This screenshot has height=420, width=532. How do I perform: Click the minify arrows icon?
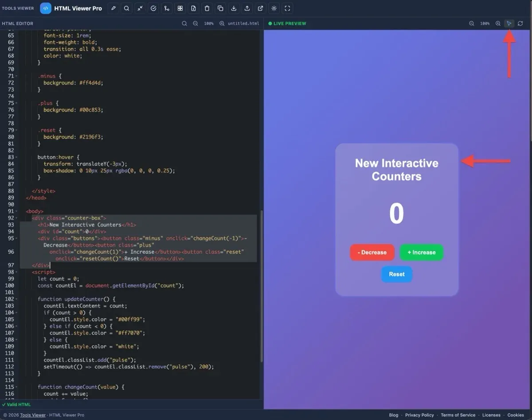[140, 8]
